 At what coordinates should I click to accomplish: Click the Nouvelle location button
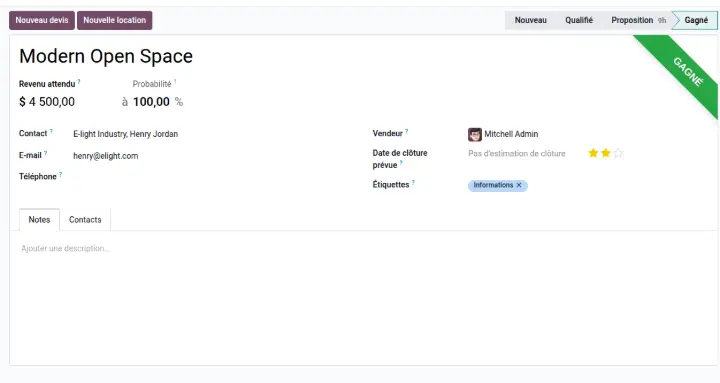114,20
